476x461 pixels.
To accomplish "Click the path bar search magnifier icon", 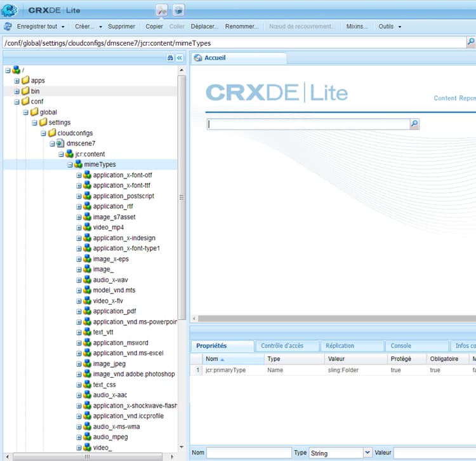I will pos(470,42).
